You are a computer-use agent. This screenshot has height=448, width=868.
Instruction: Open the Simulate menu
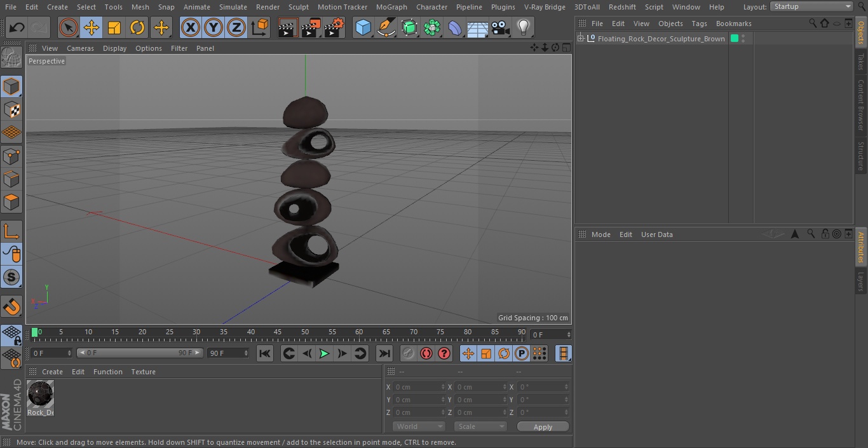pos(233,7)
